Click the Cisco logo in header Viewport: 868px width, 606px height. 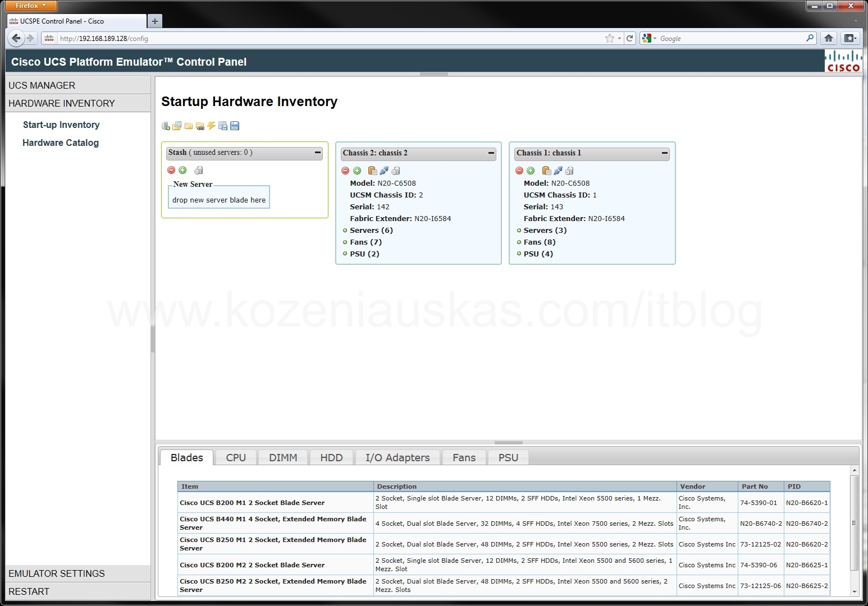tap(843, 61)
